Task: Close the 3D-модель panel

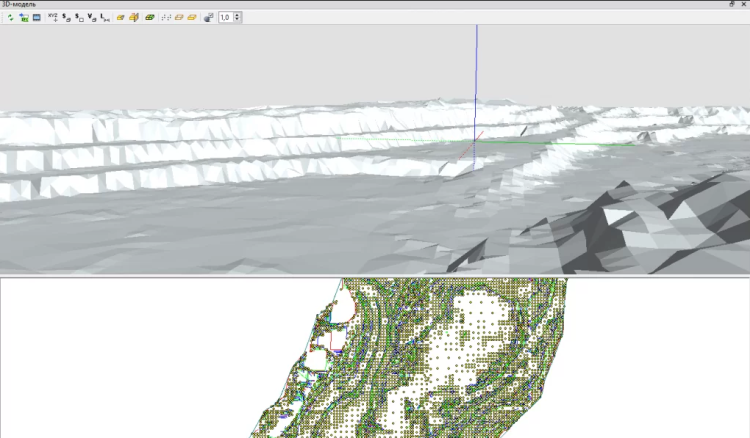Action: (743, 4)
